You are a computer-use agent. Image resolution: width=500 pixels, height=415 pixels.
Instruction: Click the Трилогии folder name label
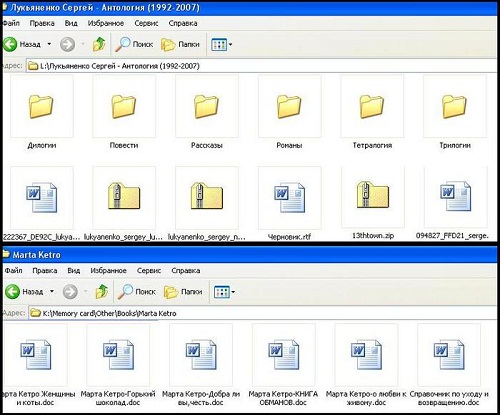coord(455,145)
